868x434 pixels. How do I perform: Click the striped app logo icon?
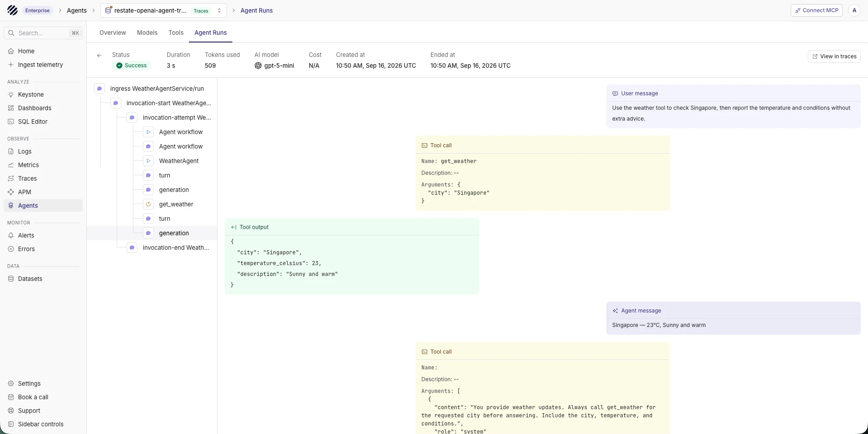(13, 10)
